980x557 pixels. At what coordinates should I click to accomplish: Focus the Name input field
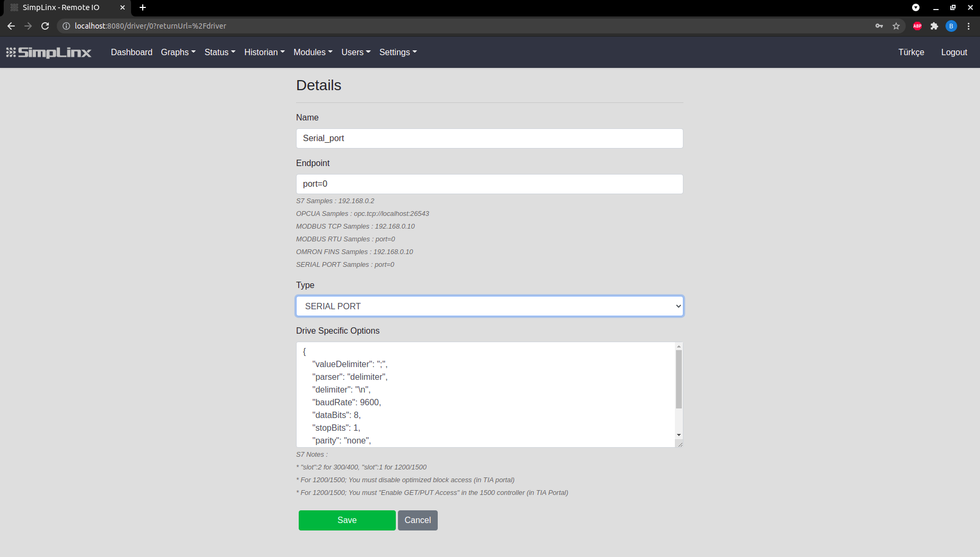point(489,138)
